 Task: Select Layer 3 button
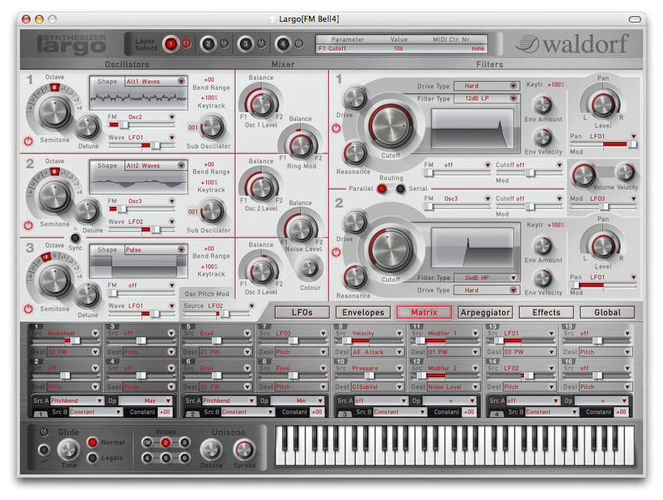(x=245, y=44)
